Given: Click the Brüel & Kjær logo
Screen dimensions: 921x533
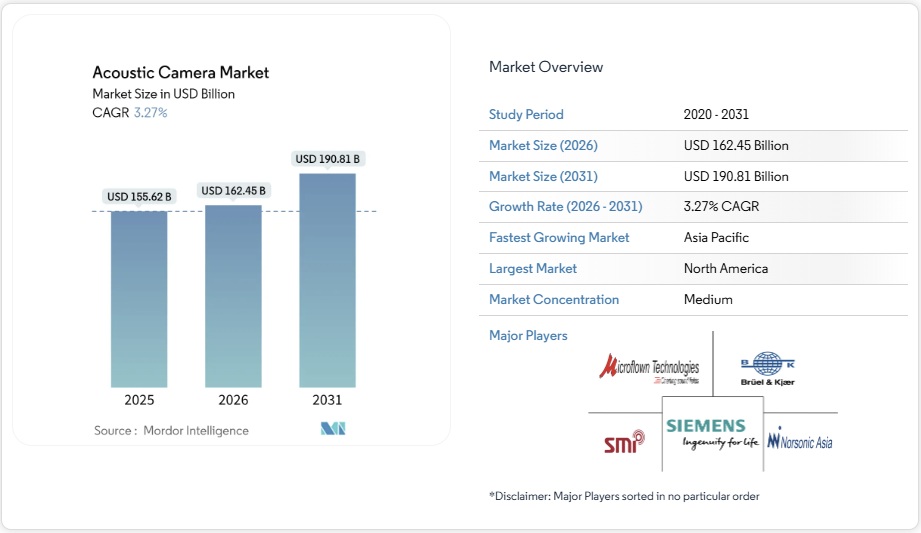Looking at the screenshot, I should pos(768,368).
